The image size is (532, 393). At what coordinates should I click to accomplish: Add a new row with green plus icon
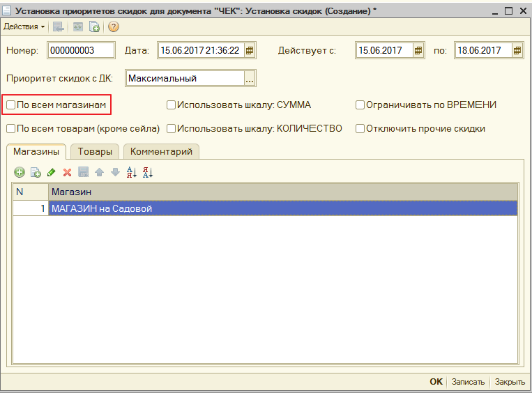coord(20,172)
